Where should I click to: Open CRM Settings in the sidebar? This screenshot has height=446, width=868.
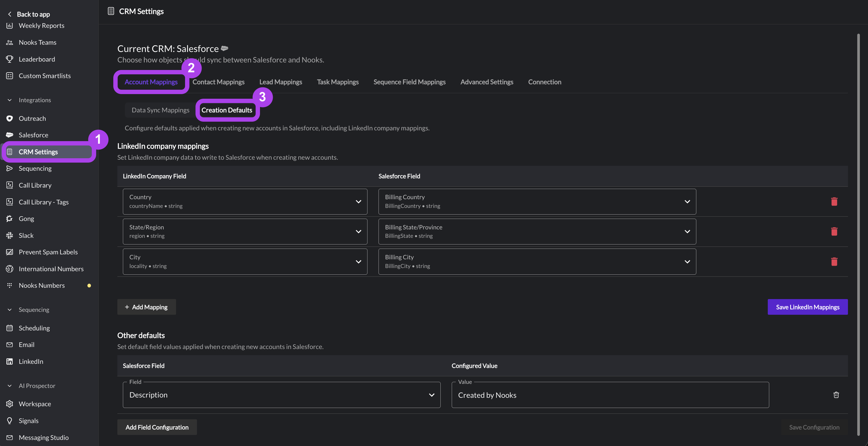click(x=49, y=152)
